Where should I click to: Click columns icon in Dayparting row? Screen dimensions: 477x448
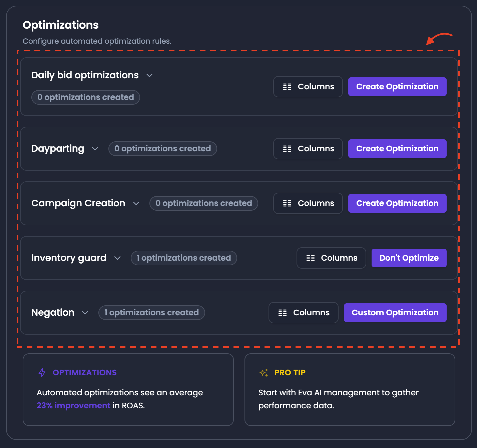(287, 149)
